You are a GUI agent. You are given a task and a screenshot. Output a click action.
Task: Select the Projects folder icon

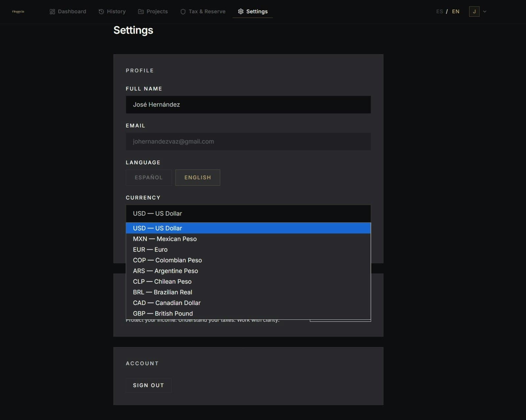coord(141,12)
